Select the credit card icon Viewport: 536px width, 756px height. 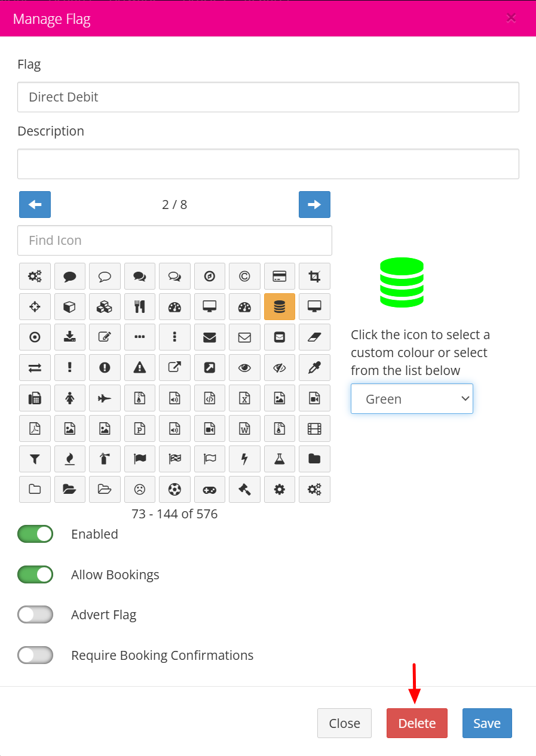(x=279, y=276)
